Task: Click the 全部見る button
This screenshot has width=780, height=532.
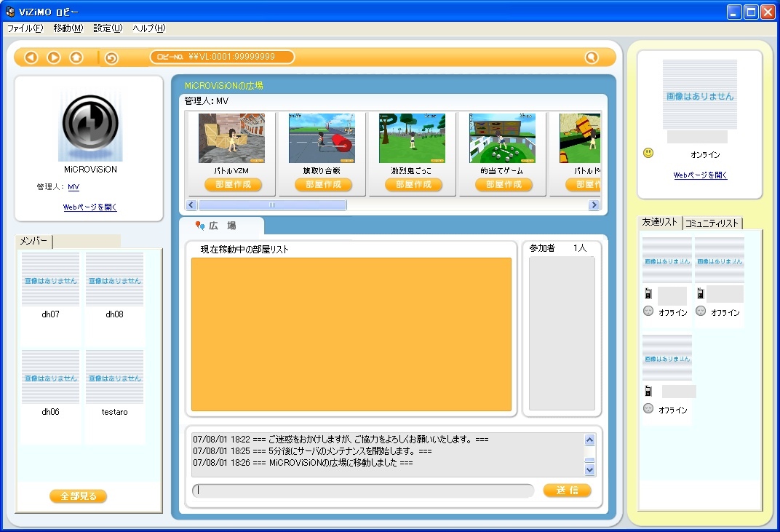Action: (x=79, y=496)
